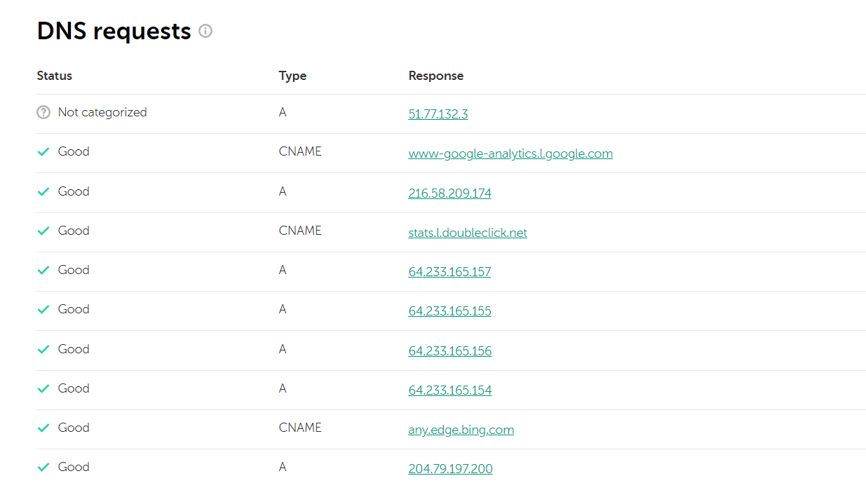The image size is (866, 504).
Task: Click the green checkmark next to www-google-analytics row
Action: [43, 152]
